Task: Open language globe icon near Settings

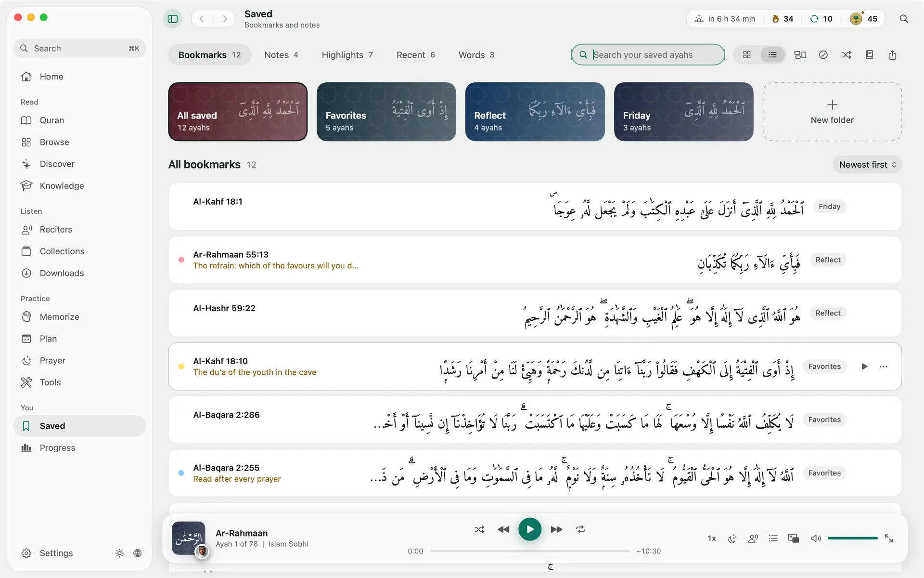Action: tap(138, 553)
